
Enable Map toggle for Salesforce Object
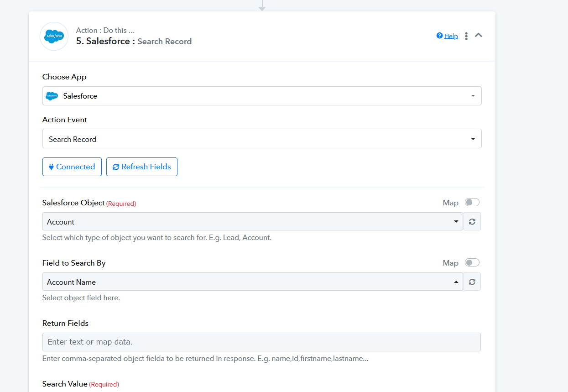coord(472,203)
